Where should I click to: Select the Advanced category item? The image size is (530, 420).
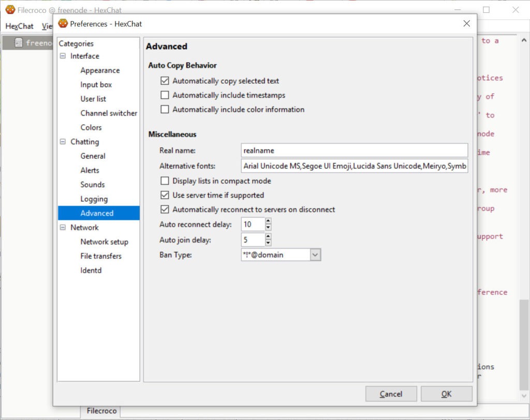(99, 213)
